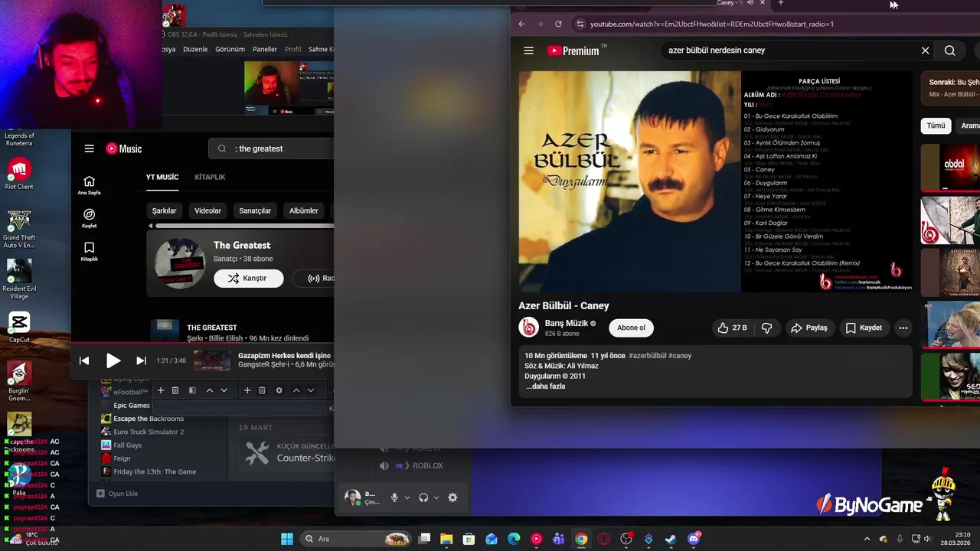980x551 pixels.
Task: Select Euro Truck Simulator 2 in Steam
Action: pyautogui.click(x=149, y=432)
